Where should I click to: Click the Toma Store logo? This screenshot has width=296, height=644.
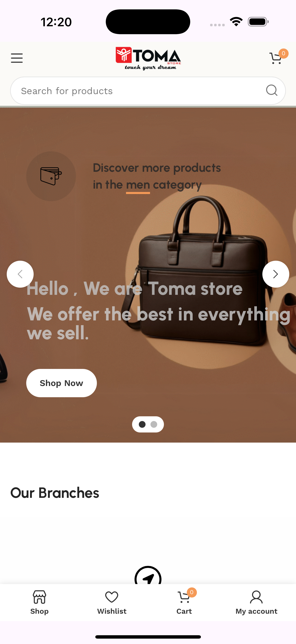(x=148, y=58)
